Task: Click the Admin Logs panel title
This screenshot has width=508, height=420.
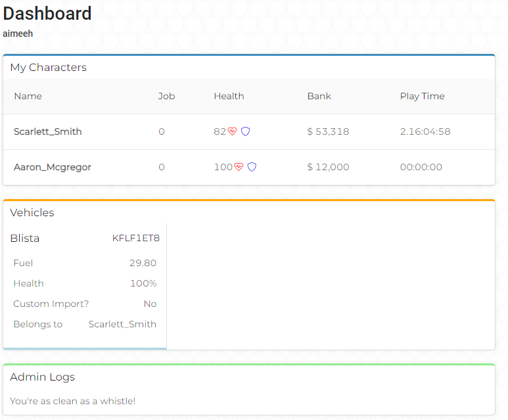Action: click(x=43, y=377)
